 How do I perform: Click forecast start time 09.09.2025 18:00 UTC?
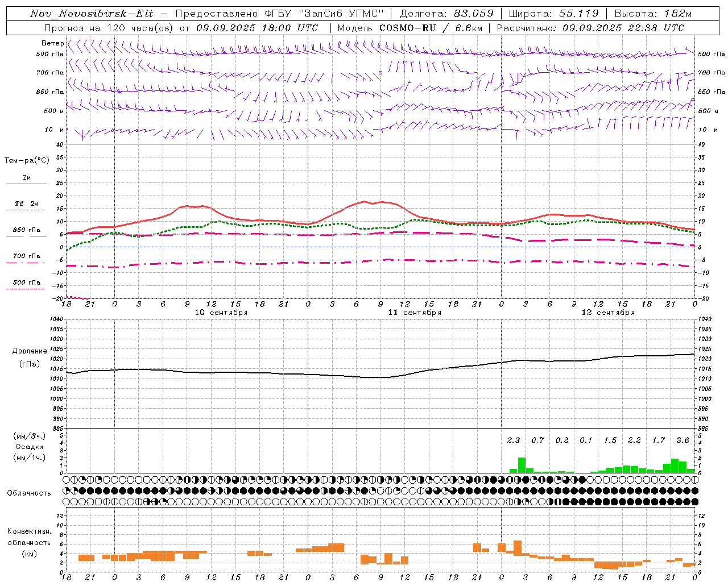(257, 28)
